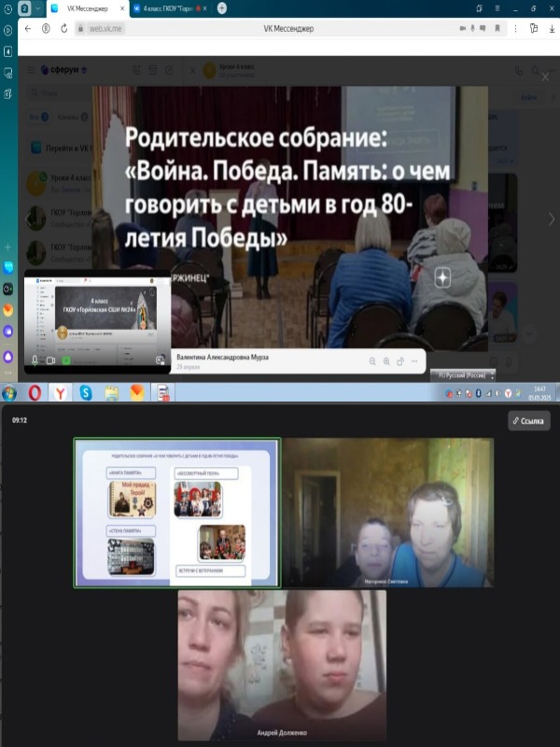Open author Валентина Александровна Мурза
This screenshot has height=747, width=560.
pyautogui.click(x=222, y=357)
